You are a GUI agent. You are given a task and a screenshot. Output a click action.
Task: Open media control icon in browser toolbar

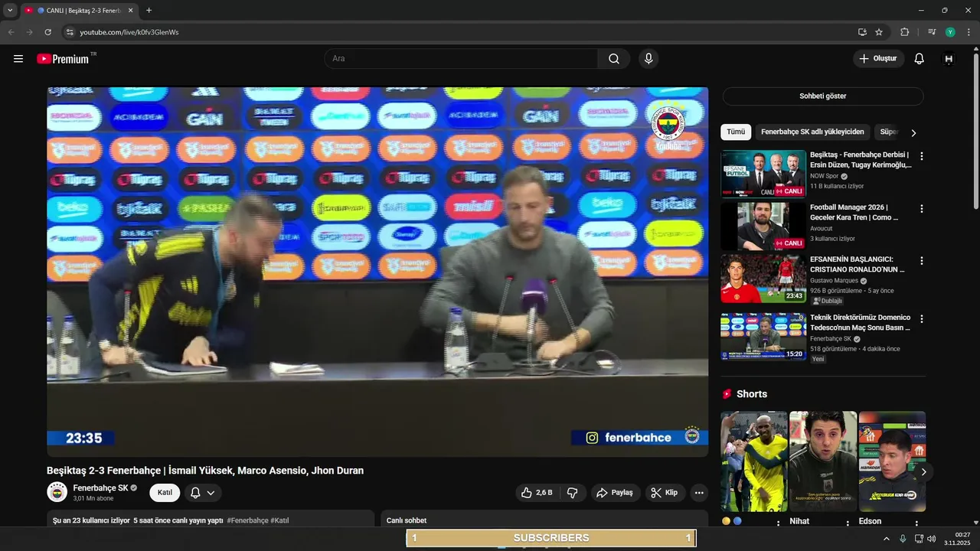(932, 32)
